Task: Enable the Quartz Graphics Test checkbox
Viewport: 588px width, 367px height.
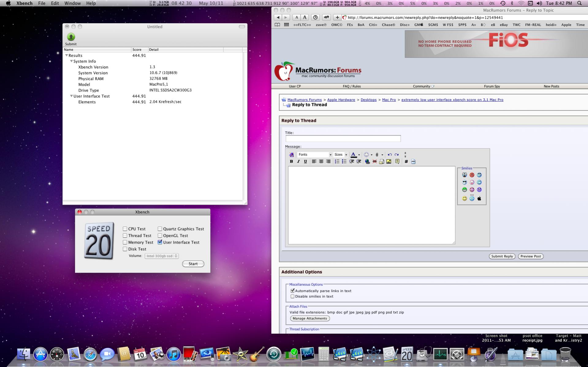Action: pos(160,229)
